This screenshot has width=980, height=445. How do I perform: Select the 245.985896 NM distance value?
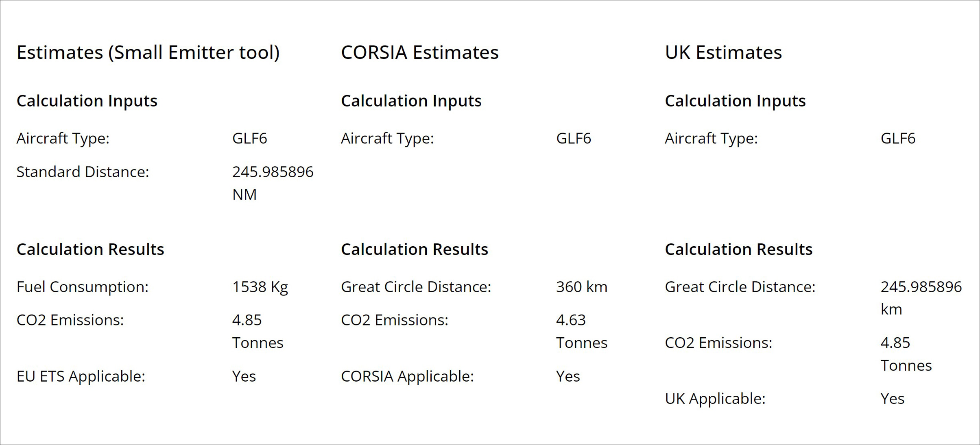272,182
